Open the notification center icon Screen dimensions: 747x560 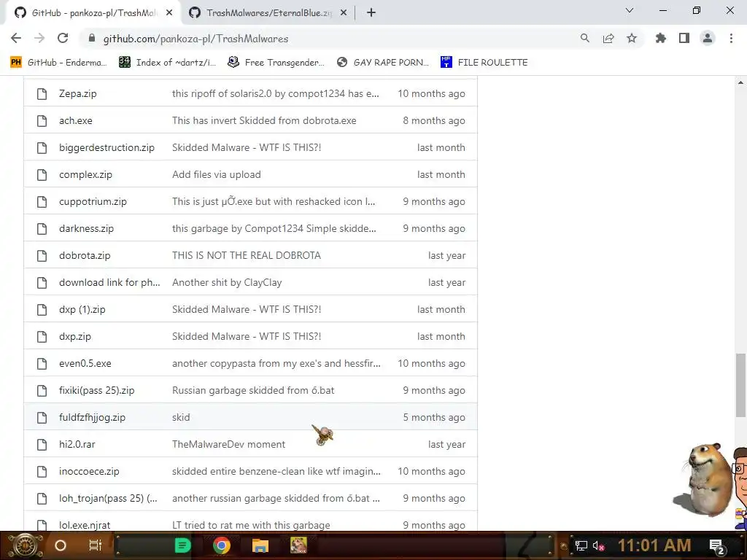718,546
